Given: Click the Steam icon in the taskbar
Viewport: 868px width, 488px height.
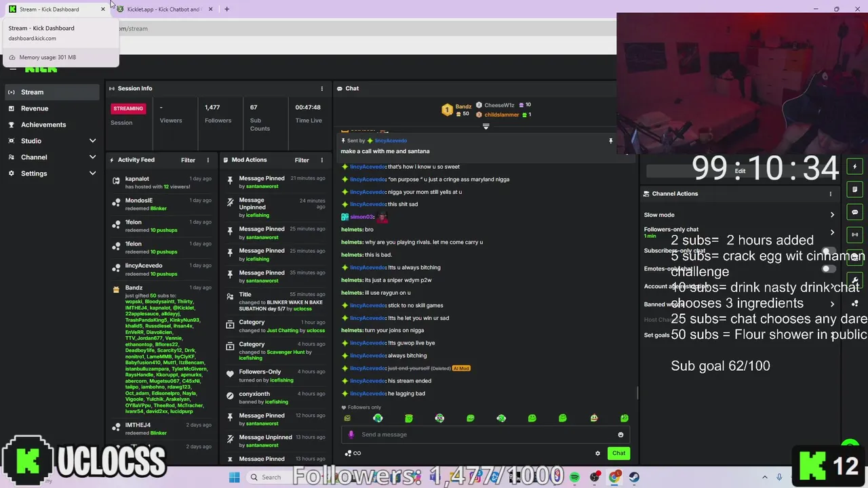Looking at the screenshot, I should click(634, 477).
